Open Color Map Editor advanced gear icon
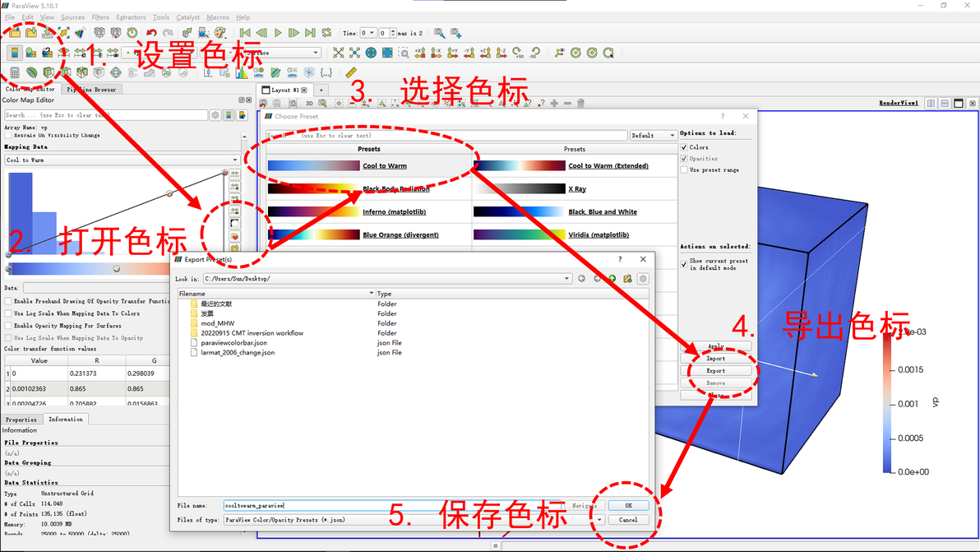Image resolution: width=980 pixels, height=552 pixels. click(x=215, y=115)
